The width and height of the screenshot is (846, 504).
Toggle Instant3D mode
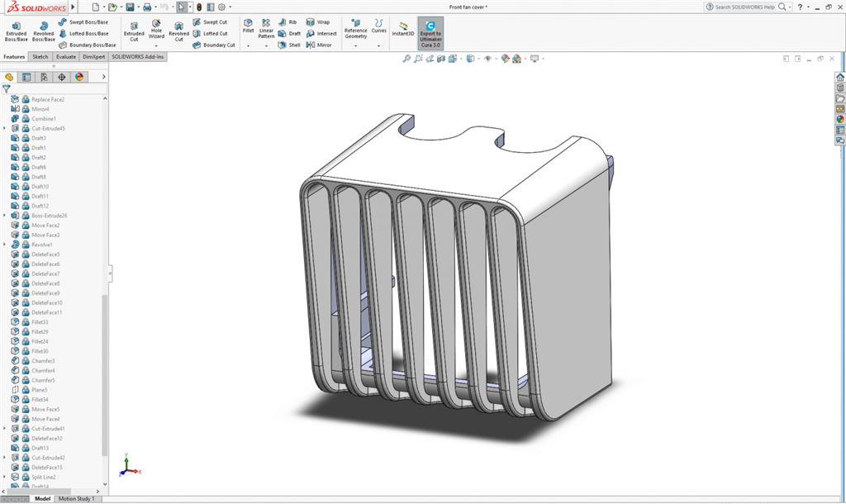[x=403, y=30]
